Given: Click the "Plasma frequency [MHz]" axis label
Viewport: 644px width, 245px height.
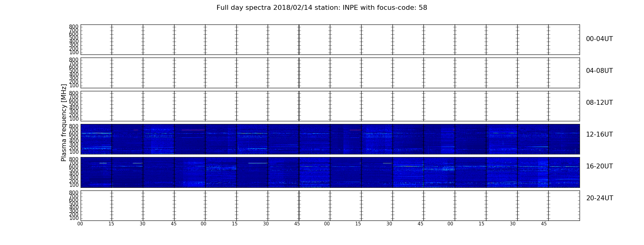Looking at the screenshot, I should [64, 123].
